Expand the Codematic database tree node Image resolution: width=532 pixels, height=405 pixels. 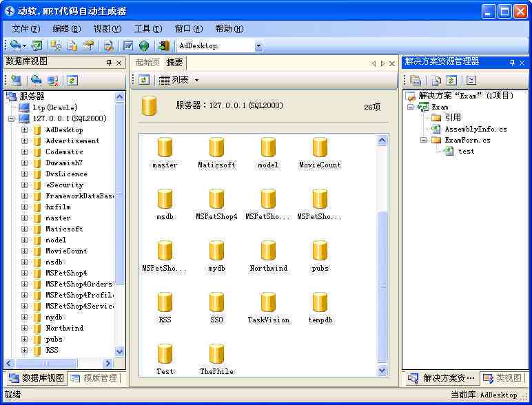[24, 152]
